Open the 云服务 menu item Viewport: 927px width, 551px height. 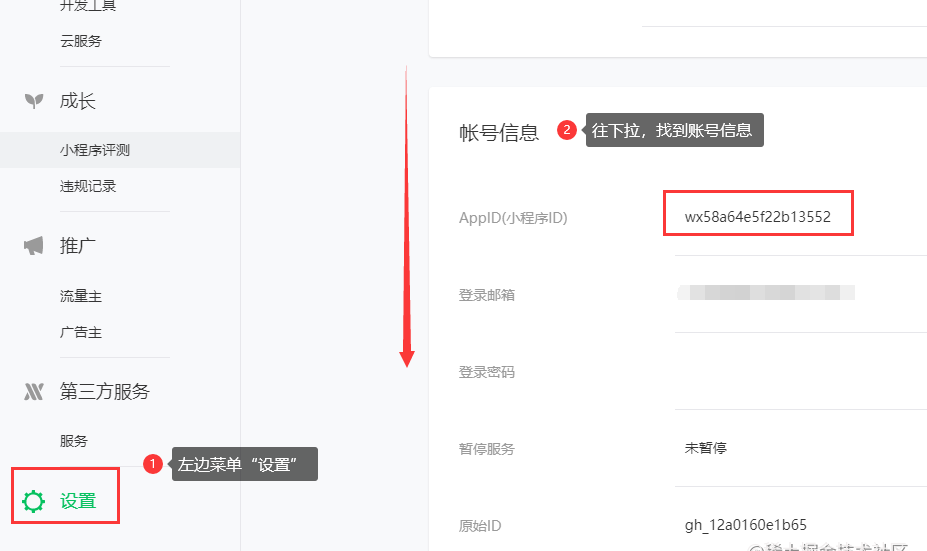(x=80, y=41)
